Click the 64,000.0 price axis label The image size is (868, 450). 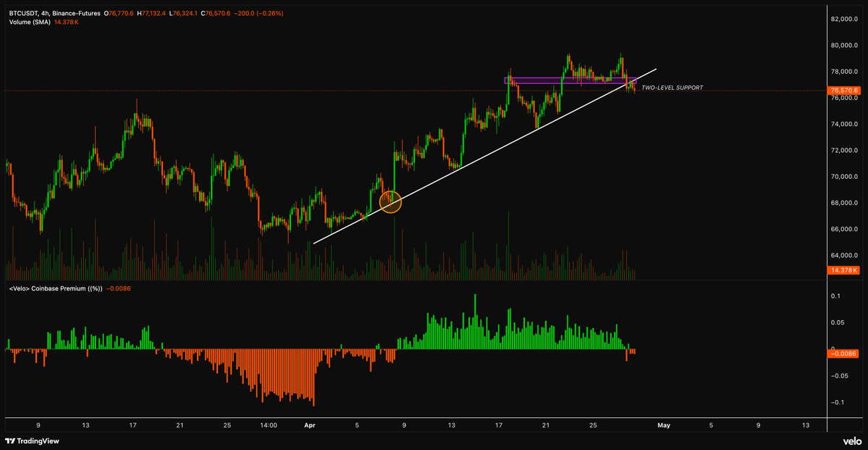[x=846, y=256]
